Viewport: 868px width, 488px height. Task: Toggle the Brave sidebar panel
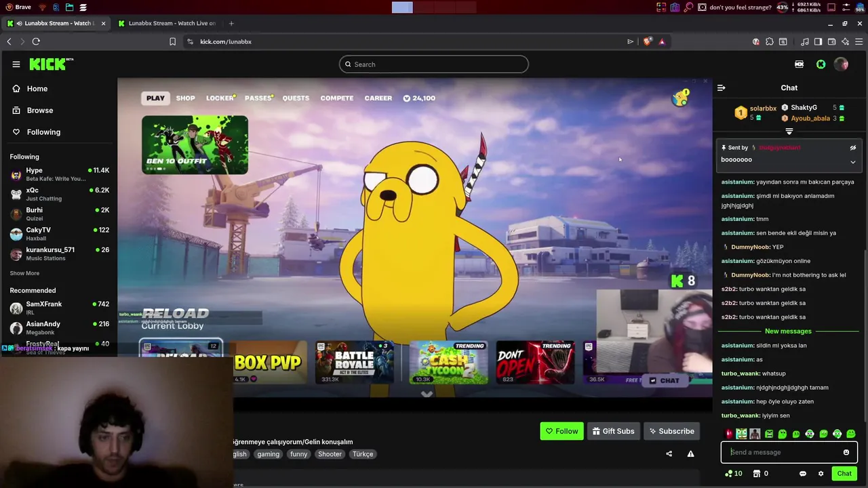coord(818,41)
